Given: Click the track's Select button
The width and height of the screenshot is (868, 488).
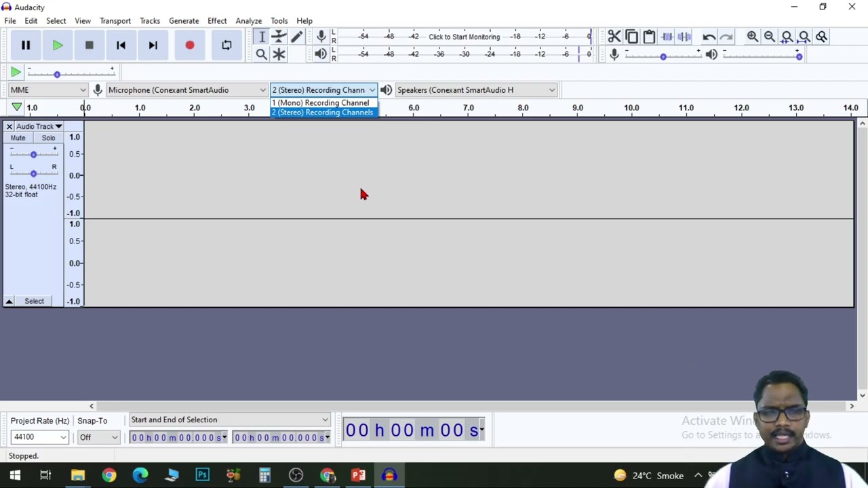Looking at the screenshot, I should coord(35,301).
